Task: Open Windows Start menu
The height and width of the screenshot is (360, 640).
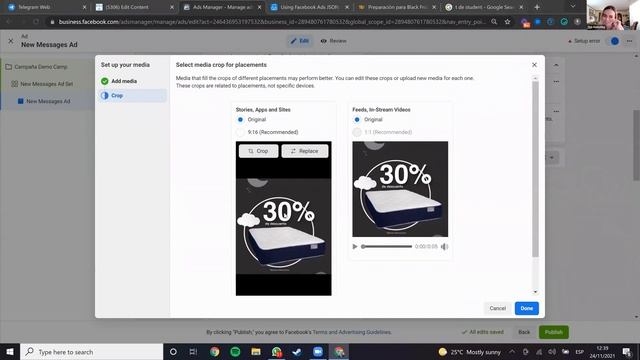Action: 10,351
